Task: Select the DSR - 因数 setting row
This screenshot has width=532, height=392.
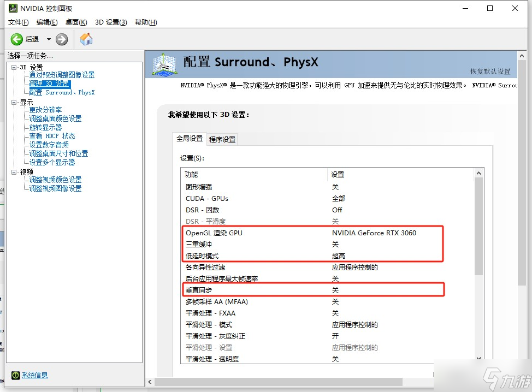Action: 328,210
